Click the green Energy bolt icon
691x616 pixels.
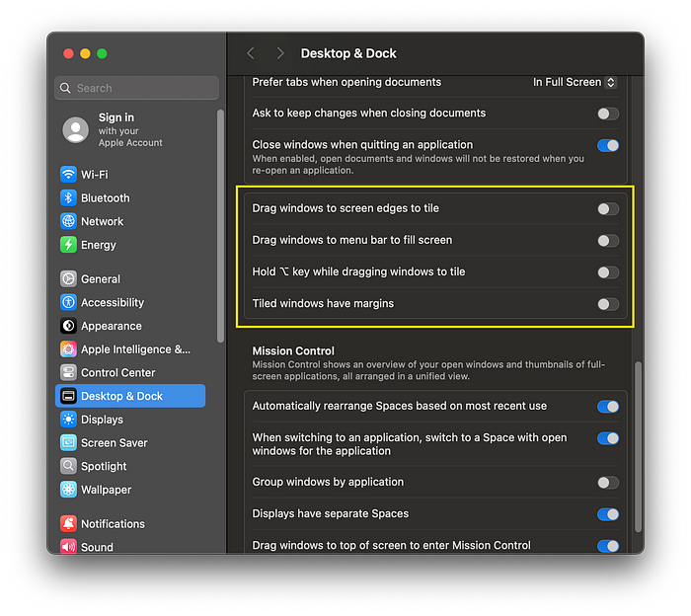(x=68, y=245)
